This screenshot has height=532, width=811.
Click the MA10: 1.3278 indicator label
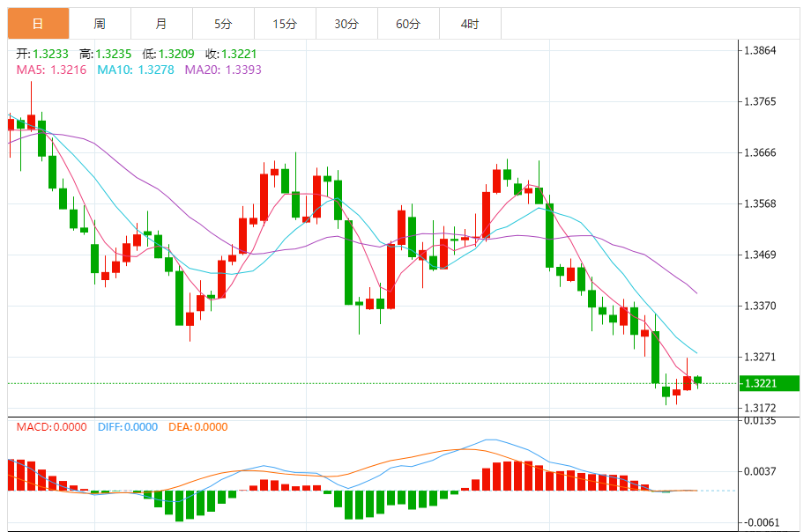(136, 70)
